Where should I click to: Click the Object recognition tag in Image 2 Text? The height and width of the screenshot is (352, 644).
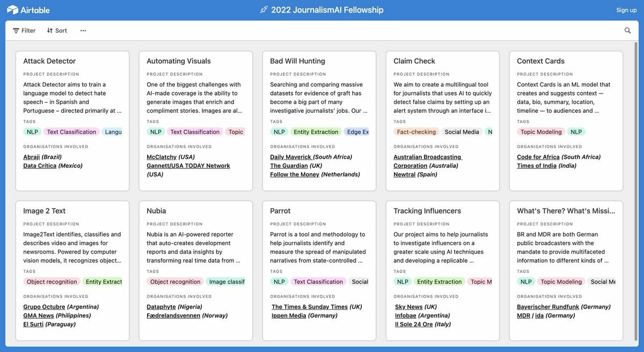point(52,282)
